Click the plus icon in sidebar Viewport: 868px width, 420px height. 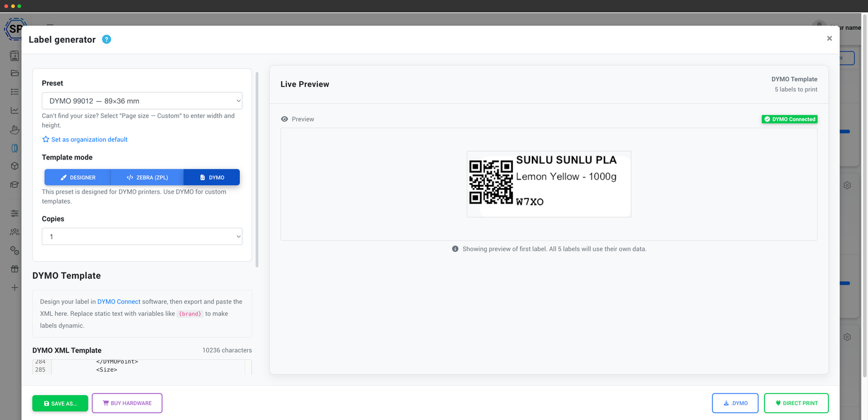click(15, 288)
